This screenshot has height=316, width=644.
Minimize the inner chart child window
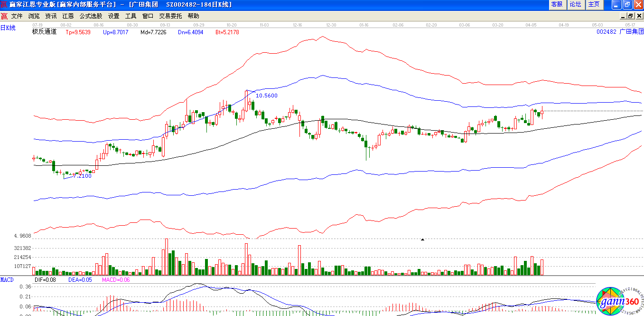point(623,16)
